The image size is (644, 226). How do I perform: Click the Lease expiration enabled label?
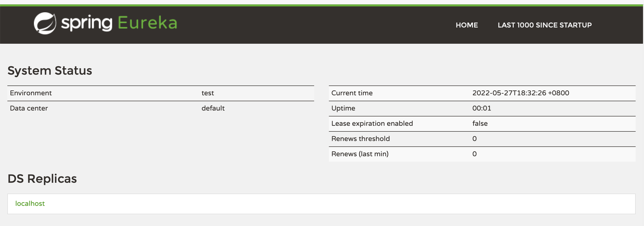coord(372,123)
